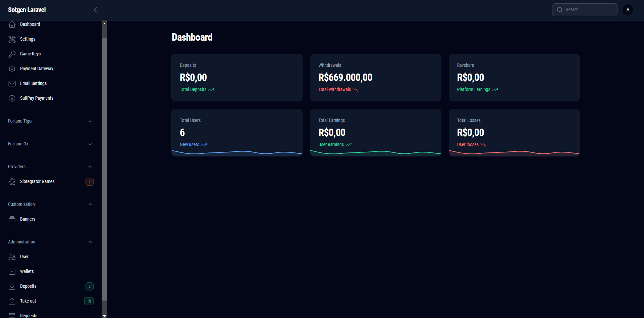
Task: Click the Banners icon in Customization
Action: (x=12, y=219)
